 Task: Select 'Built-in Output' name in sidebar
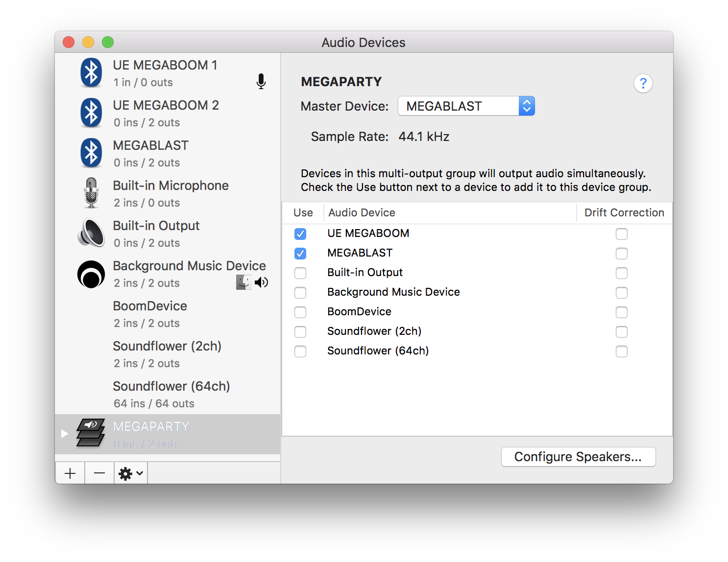[156, 226]
